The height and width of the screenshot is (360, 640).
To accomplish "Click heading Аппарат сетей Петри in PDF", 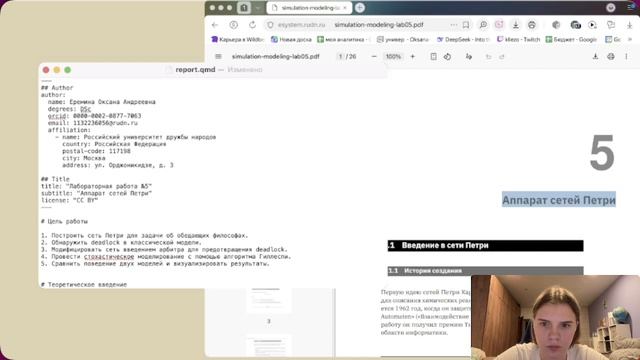I will pos(559,200).
